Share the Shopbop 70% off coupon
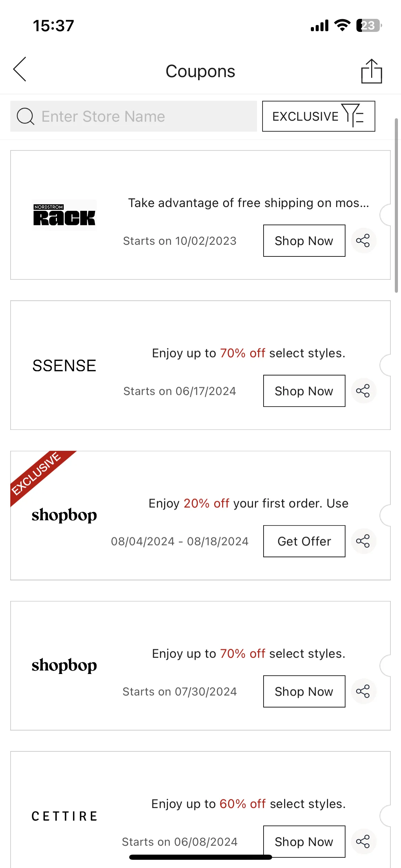401x868 pixels. [363, 691]
